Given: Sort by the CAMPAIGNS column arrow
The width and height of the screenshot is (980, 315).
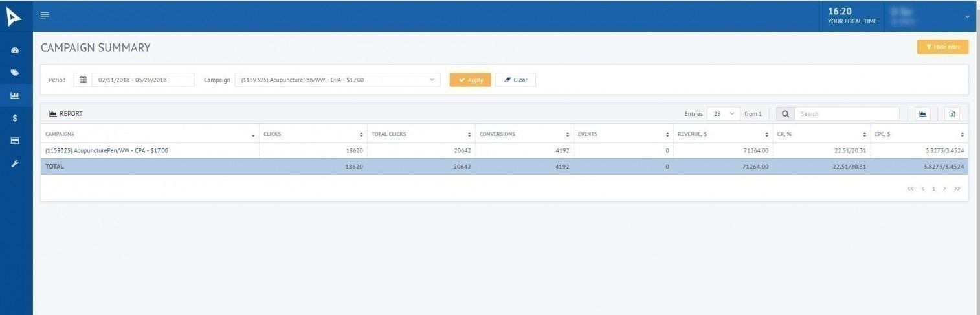Looking at the screenshot, I should click(252, 135).
